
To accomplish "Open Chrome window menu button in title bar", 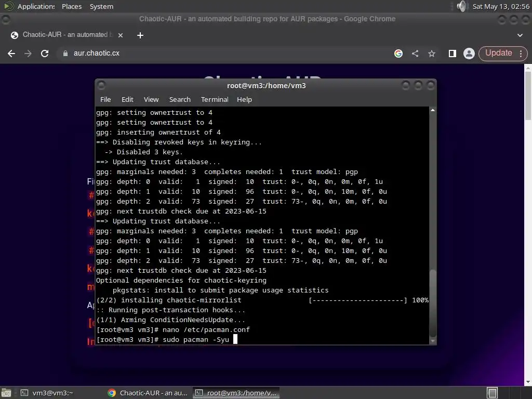I will pyautogui.click(x=5, y=19).
